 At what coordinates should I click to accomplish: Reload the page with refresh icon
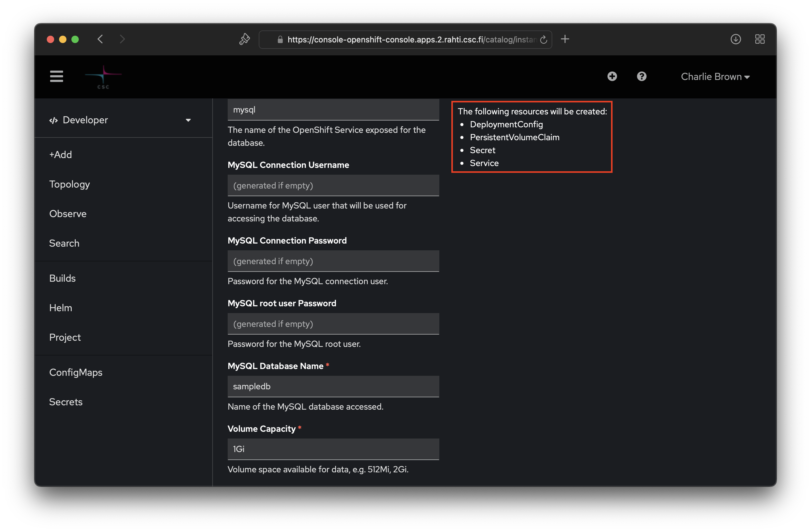[544, 39]
